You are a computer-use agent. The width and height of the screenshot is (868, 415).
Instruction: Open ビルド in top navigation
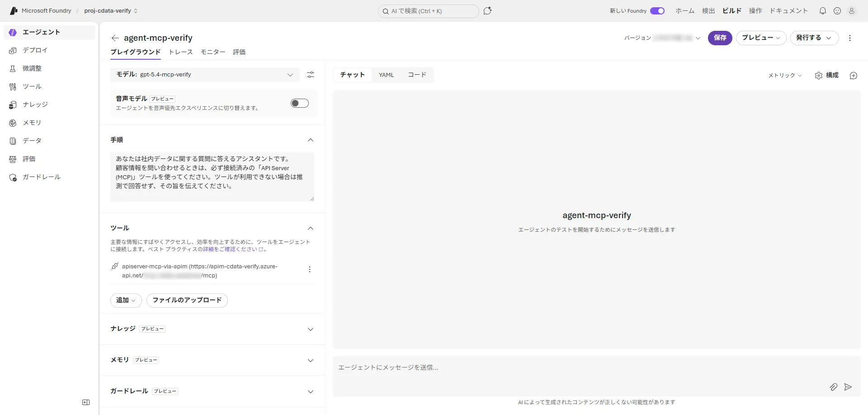(x=732, y=11)
